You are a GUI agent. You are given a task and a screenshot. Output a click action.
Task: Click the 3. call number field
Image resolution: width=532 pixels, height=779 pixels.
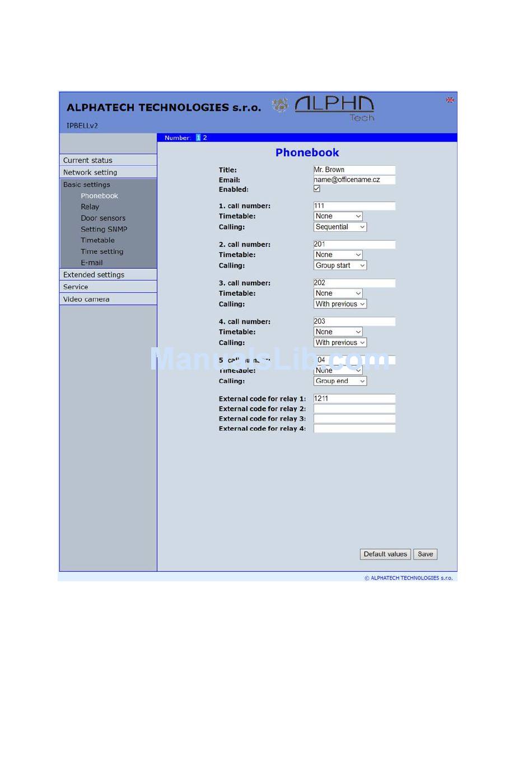(354, 283)
